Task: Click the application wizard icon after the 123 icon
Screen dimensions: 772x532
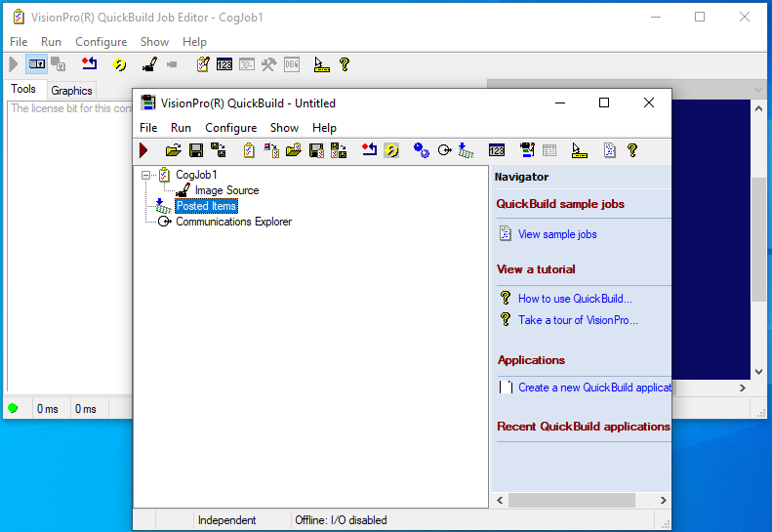Action: pos(527,149)
